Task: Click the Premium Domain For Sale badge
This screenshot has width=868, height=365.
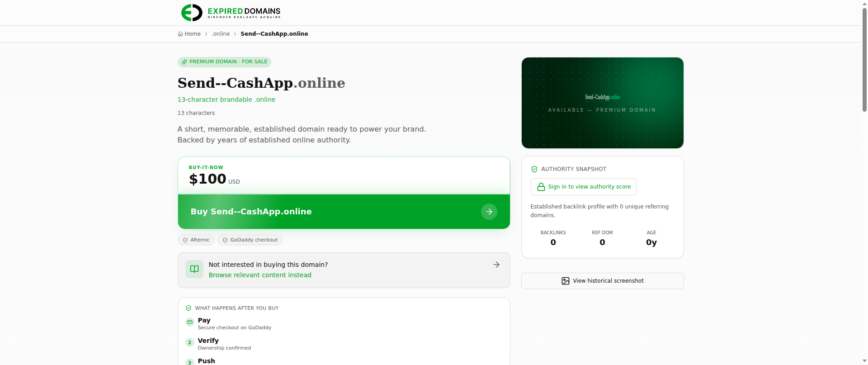Action: click(x=224, y=62)
